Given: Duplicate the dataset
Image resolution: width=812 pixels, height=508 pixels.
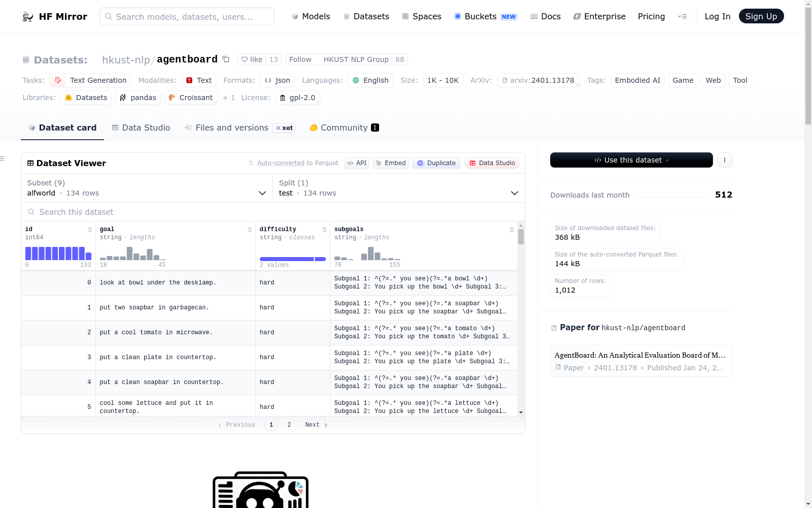Looking at the screenshot, I should click(x=436, y=163).
